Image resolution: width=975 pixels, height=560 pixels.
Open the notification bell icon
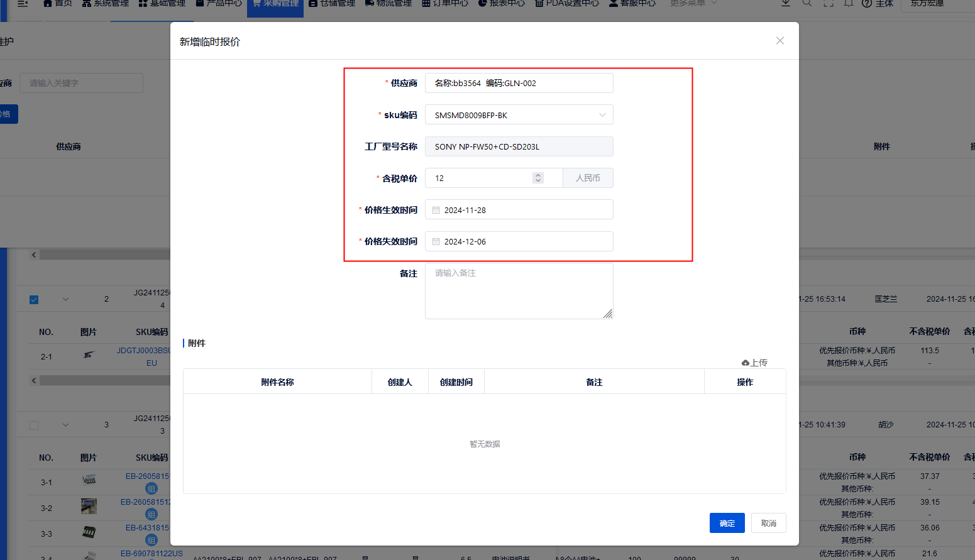848,4
